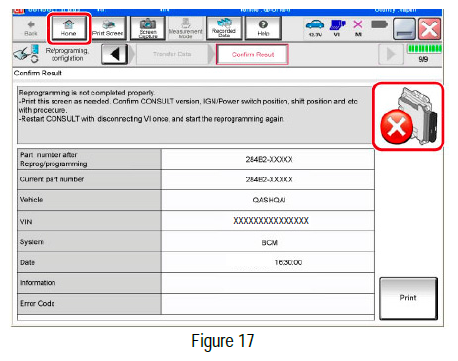458x361 pixels.
Task: Click the 9/9 progress bar
Action: tap(424, 49)
